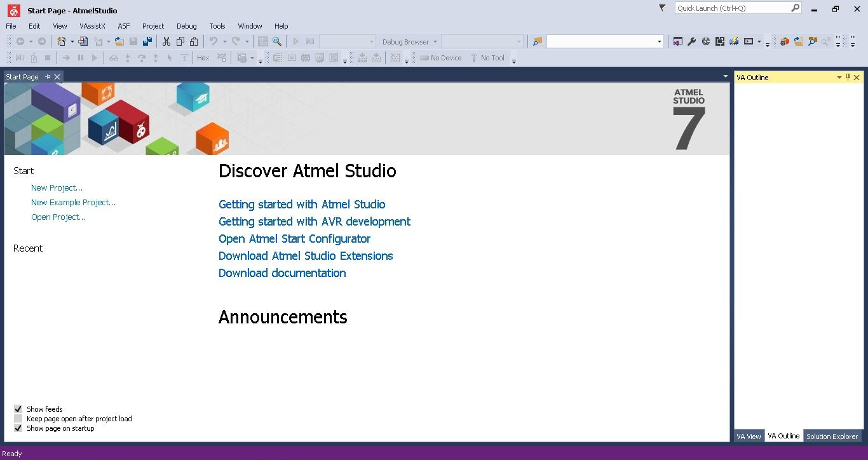Click the circular arrow icon next to wrench
Image resolution: width=868 pixels, height=460 pixels.
pyautogui.click(x=706, y=41)
